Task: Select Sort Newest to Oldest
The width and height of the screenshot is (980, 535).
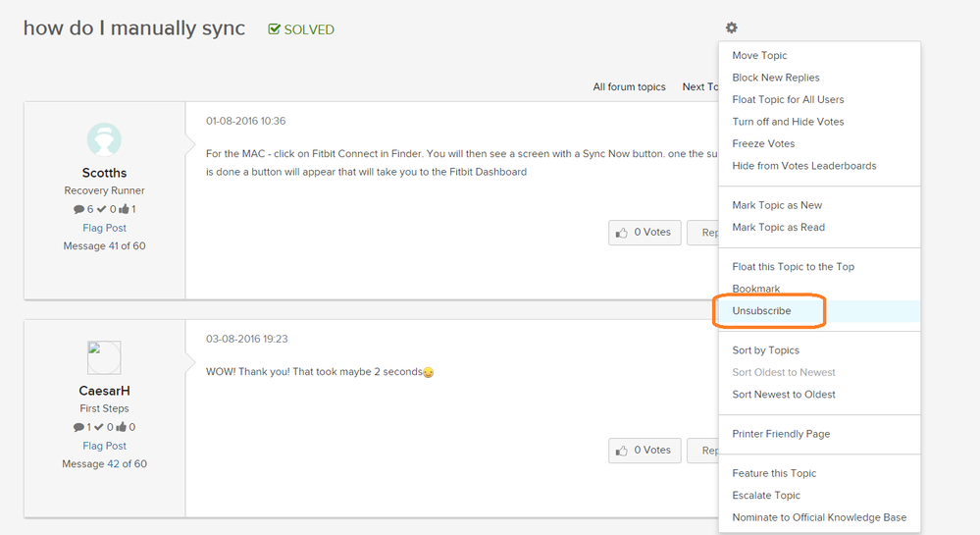Action: pos(784,395)
